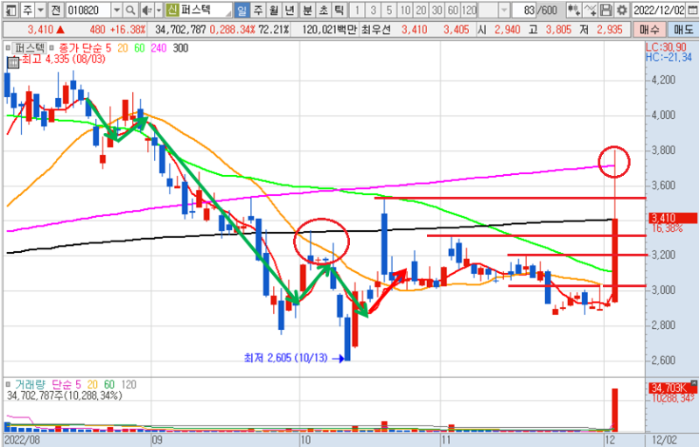This screenshot has height=447, width=700.
Task: Choose the 60 interval button
Action: [453, 10]
